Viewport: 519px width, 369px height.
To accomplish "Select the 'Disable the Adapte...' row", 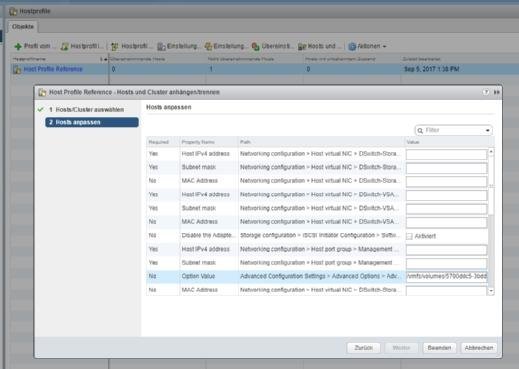I will coord(317,235).
